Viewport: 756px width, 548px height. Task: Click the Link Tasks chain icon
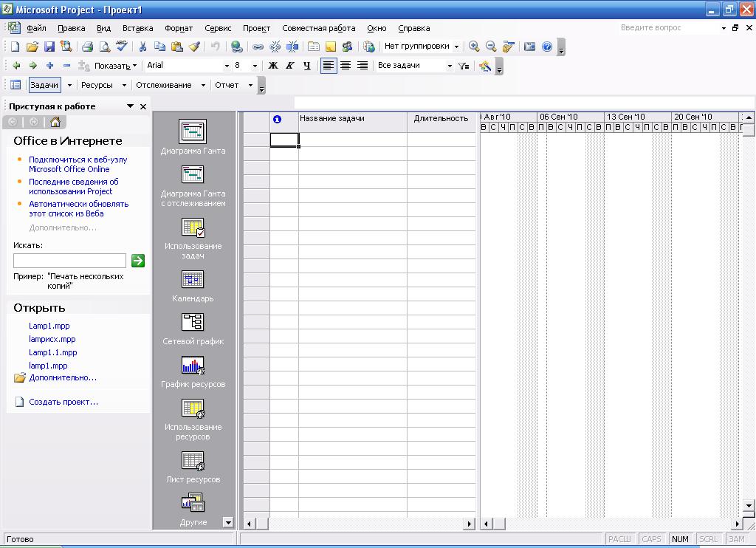[258, 47]
